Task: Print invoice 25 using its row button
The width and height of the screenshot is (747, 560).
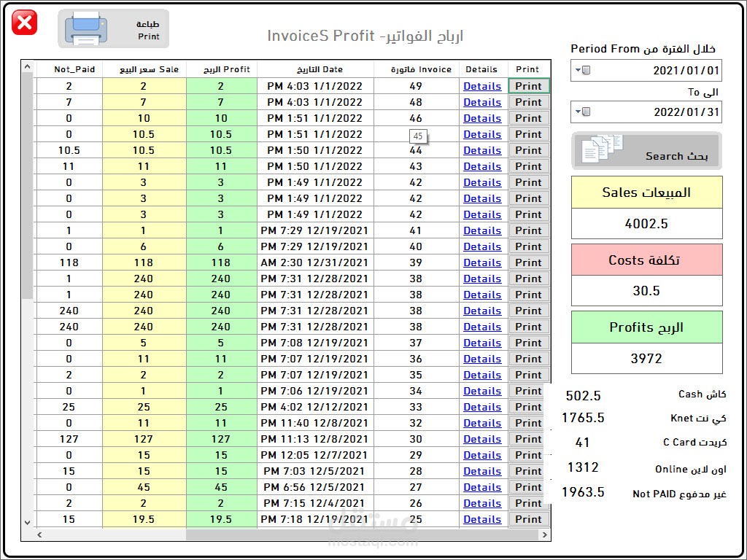Action: [529, 519]
